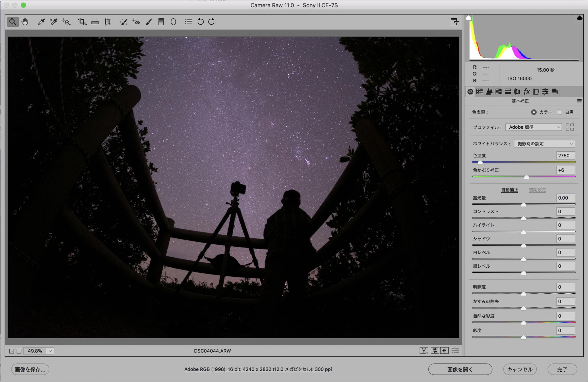Open the zoom level dropdown arrow
The image size is (588, 382).
click(50, 351)
